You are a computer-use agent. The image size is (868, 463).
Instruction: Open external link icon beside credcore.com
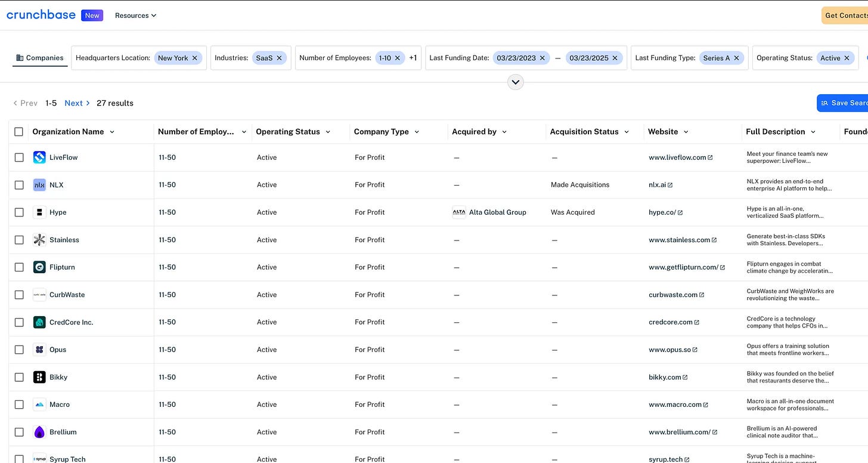[697, 322]
